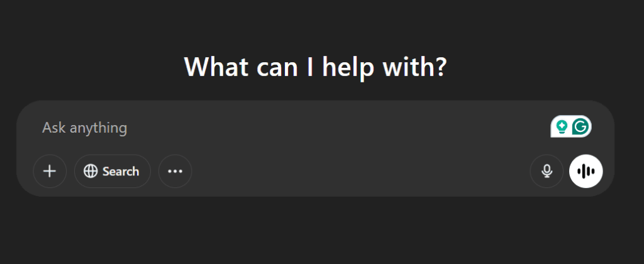Enable web Search for this prompt
The height and width of the screenshot is (264, 644).
pyautogui.click(x=113, y=171)
